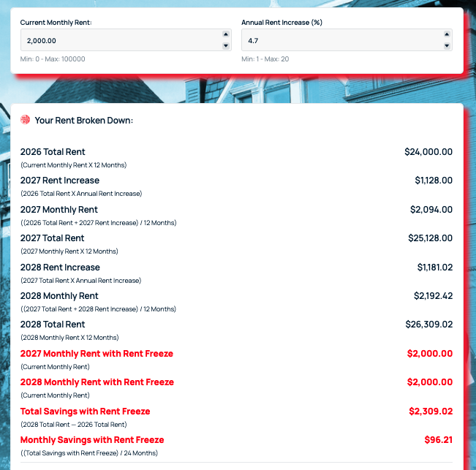The image size is (476, 470).
Task: Select the '2027 Monthly Rent' label
Action: 59,210
